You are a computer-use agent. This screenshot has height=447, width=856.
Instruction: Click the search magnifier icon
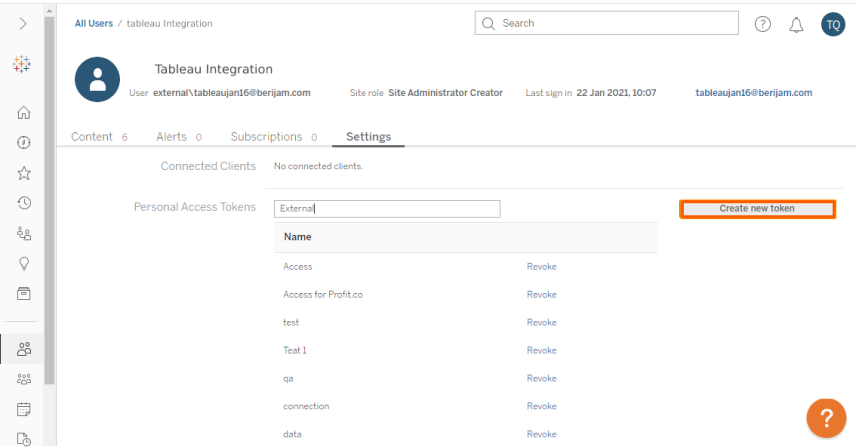[x=489, y=23]
